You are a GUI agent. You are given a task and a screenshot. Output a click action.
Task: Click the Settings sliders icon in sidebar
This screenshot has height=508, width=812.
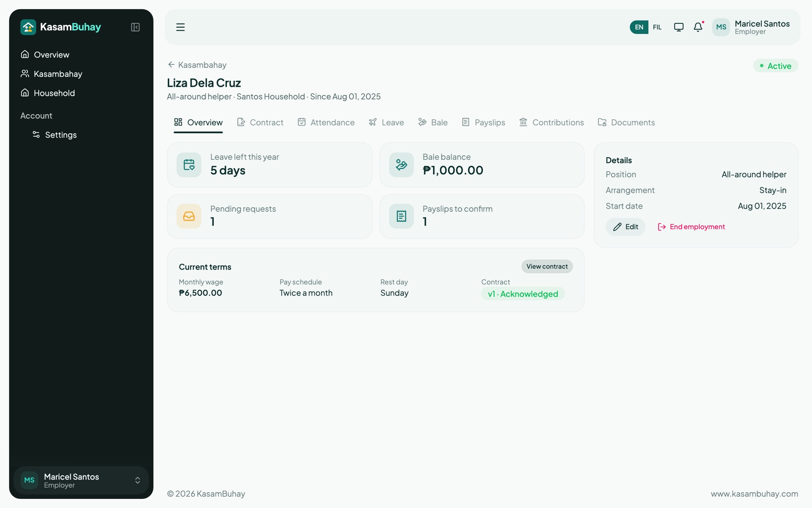click(x=36, y=135)
